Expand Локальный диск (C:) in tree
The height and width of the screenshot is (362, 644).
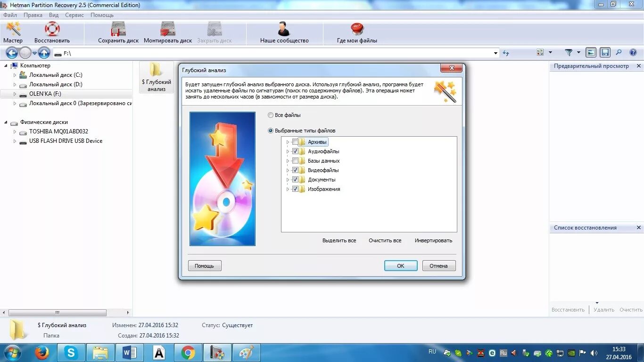[x=15, y=75]
